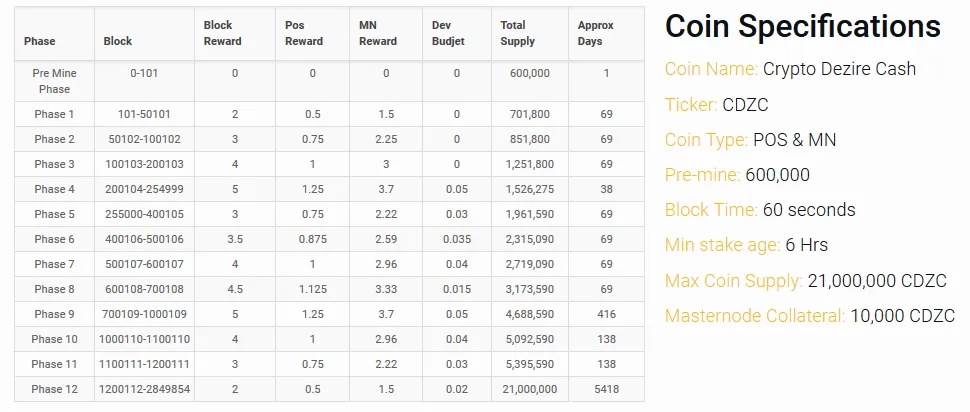The width and height of the screenshot is (970, 412).
Task: Click the Approx Days column header
Action: pyautogui.click(x=596, y=33)
